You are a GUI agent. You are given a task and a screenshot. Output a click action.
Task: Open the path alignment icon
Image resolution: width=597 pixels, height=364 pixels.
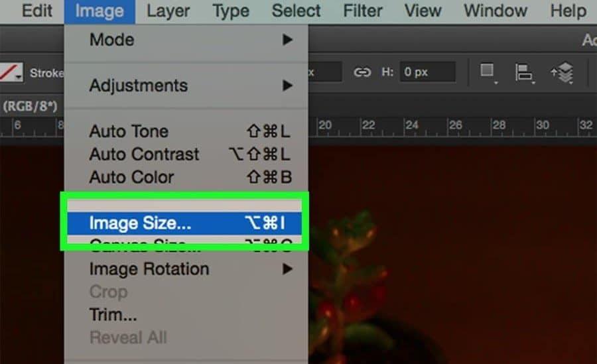click(x=525, y=73)
